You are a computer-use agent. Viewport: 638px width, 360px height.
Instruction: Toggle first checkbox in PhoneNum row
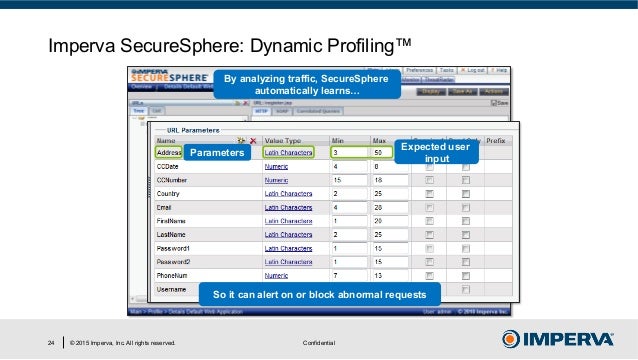429,276
